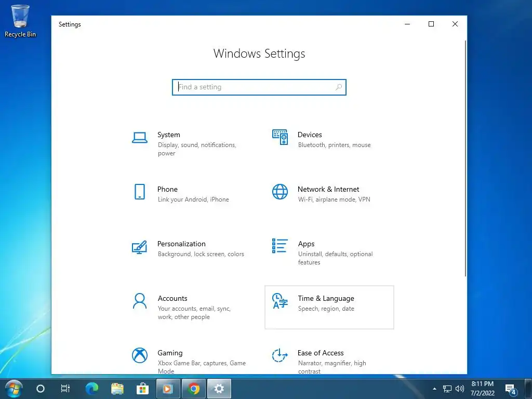Click the Ease of Access heading
Screen dimensions: 532x399
tap(321, 353)
